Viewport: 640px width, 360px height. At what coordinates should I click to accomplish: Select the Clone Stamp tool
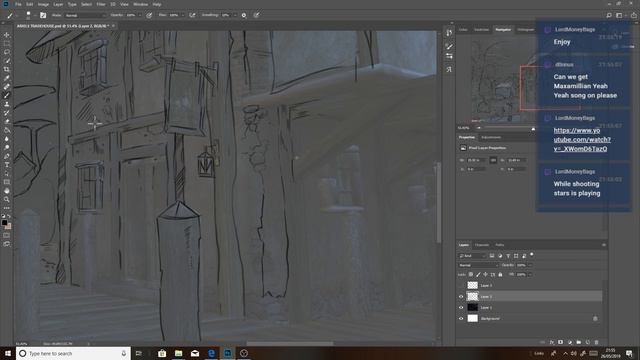tap(7, 104)
